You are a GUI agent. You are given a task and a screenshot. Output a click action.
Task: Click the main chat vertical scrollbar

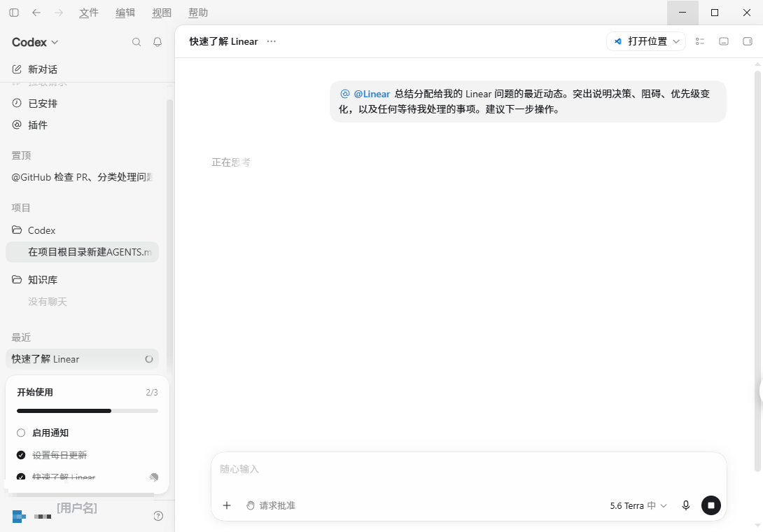[757, 271]
